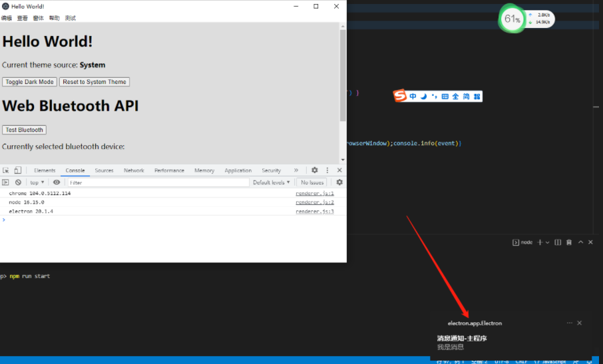603x364 pixels.
Task: Toggle simplified 简 on Sogou bar
Action: pos(466,96)
